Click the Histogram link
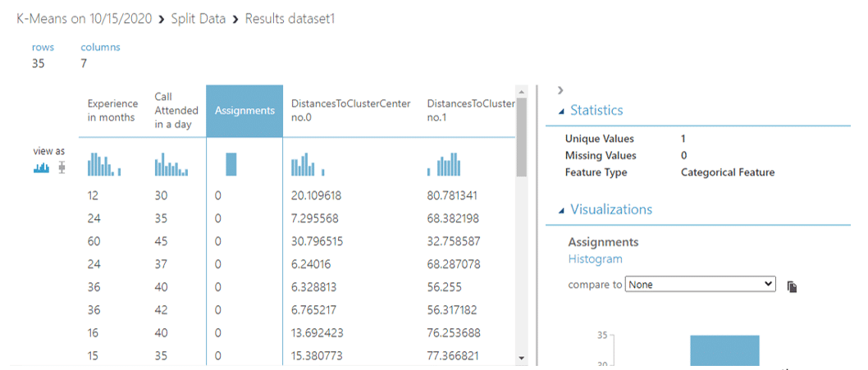 click(x=595, y=259)
